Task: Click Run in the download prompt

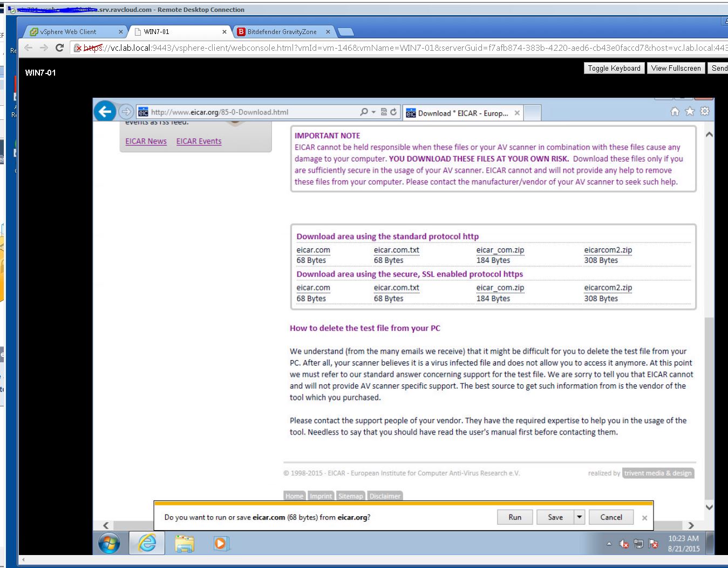Action: (x=515, y=517)
